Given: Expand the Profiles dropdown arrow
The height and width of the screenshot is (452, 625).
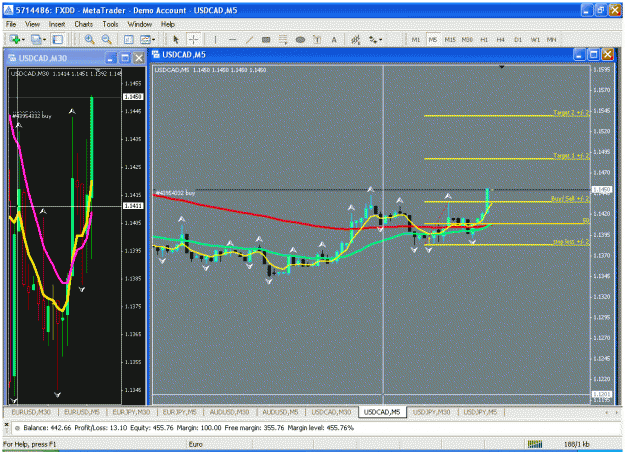Looking at the screenshot, I should (44, 40).
